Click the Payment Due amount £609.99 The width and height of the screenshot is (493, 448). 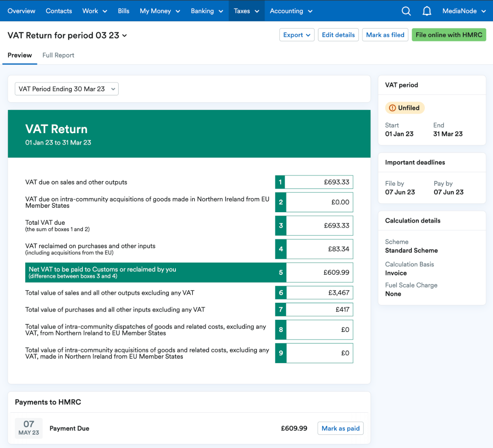pyautogui.click(x=294, y=429)
